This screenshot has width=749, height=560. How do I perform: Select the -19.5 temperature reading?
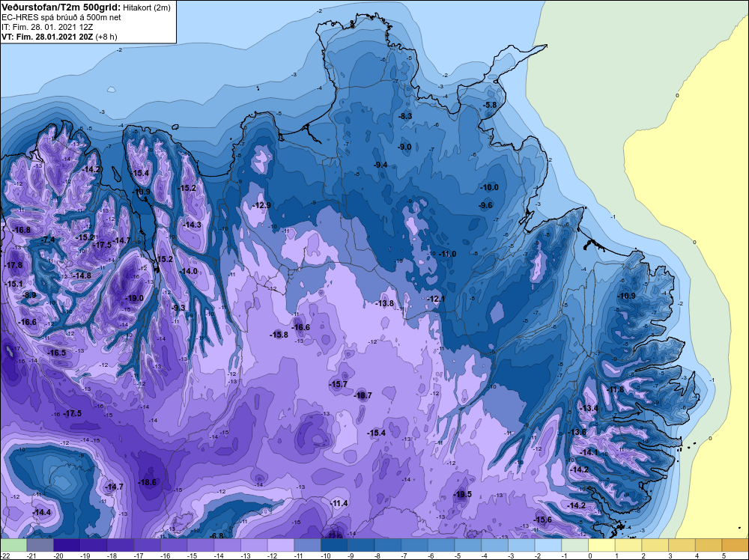462,494
